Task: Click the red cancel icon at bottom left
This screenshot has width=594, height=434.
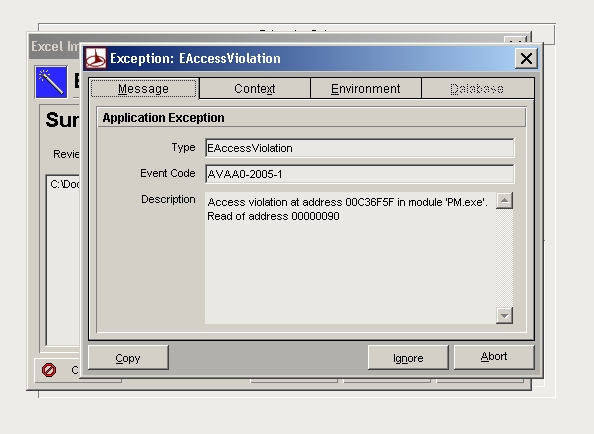Action: point(49,370)
